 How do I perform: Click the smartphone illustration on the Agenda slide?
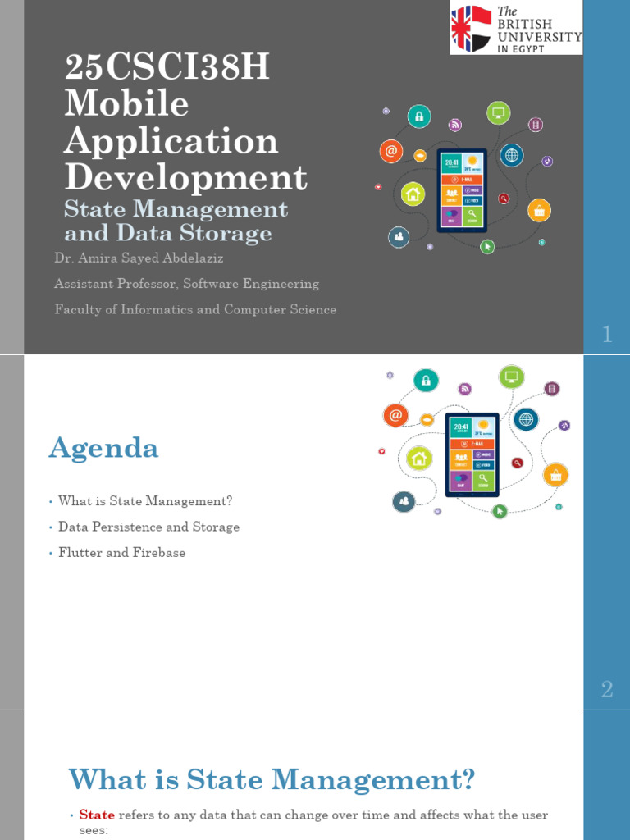472,454
